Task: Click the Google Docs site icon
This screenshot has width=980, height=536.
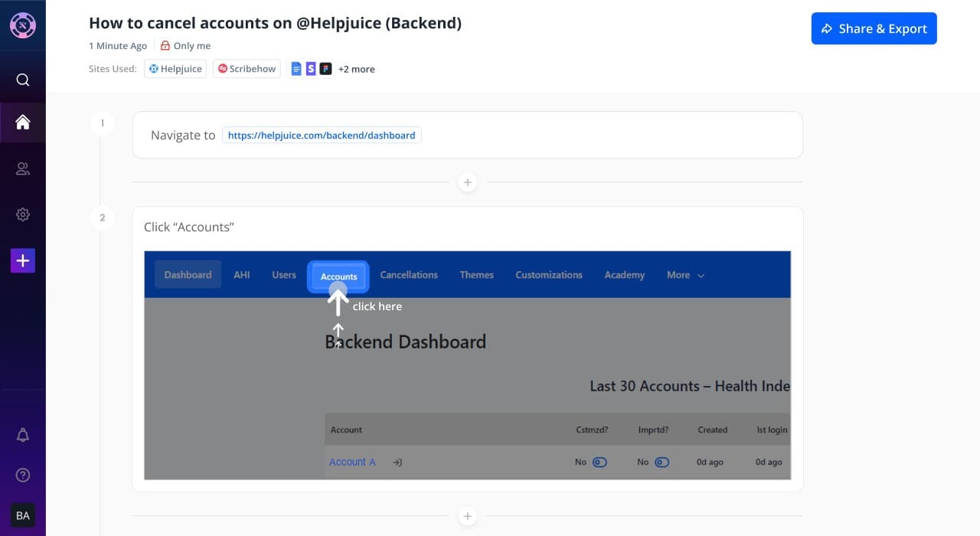Action: [x=297, y=69]
